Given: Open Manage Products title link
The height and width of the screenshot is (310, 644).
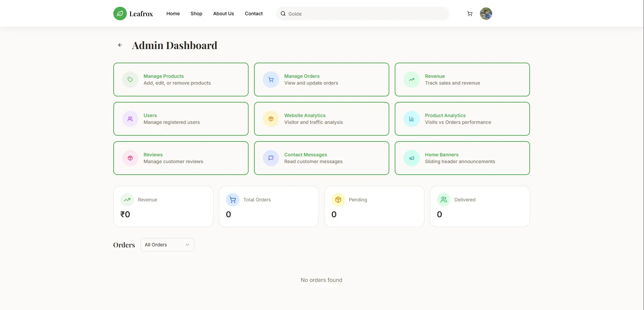Looking at the screenshot, I should 164,76.
